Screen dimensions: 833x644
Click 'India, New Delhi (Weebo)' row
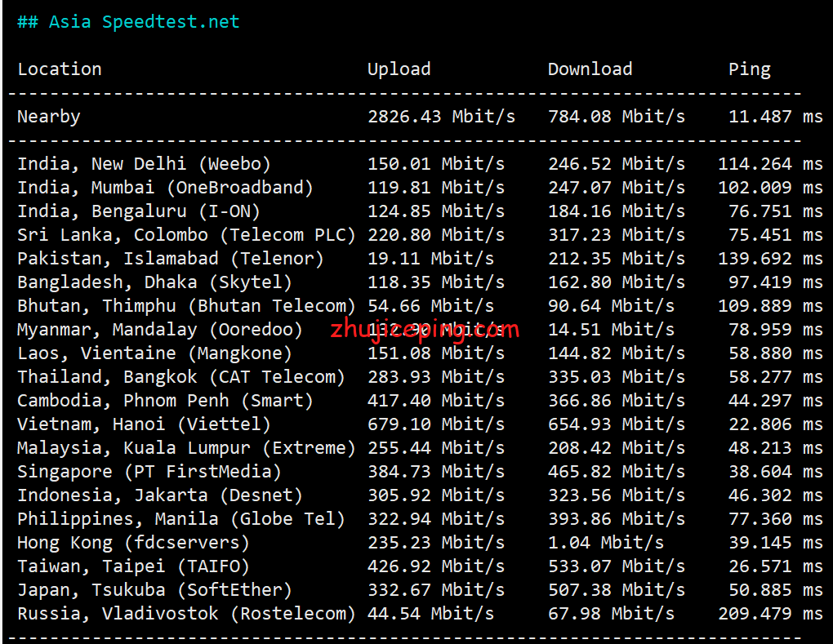[421, 163]
